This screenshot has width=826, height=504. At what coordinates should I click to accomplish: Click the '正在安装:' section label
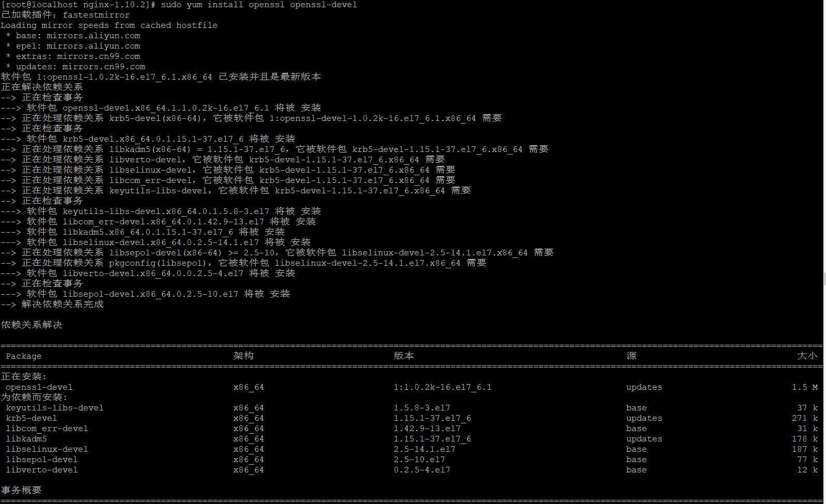click(24, 376)
